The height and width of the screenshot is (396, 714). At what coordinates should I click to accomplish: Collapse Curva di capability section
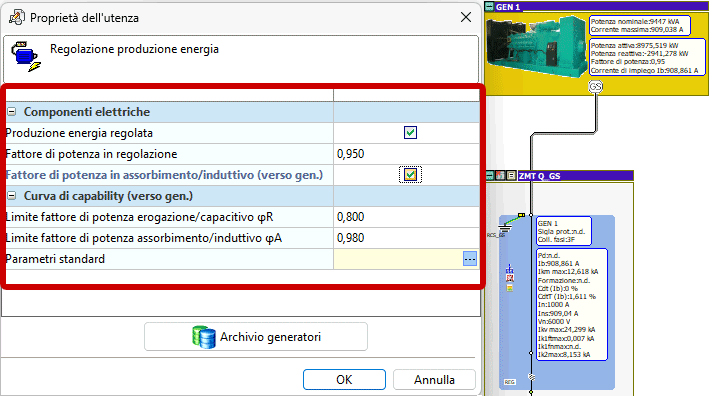click(x=12, y=196)
